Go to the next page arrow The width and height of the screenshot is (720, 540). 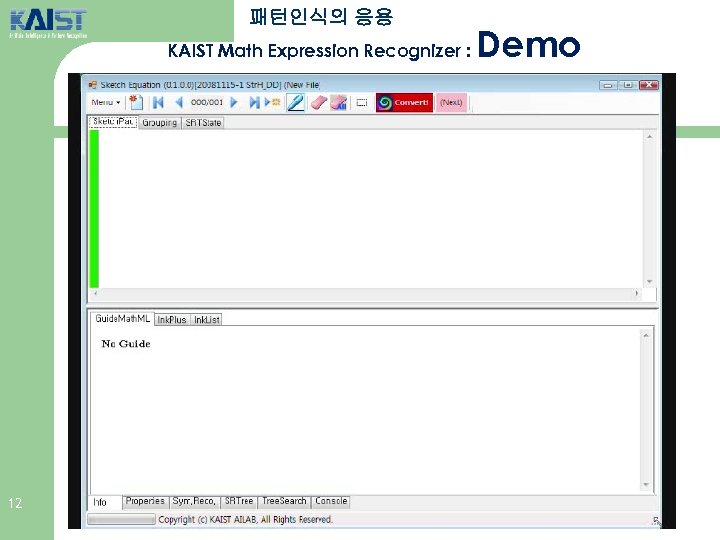(234, 102)
